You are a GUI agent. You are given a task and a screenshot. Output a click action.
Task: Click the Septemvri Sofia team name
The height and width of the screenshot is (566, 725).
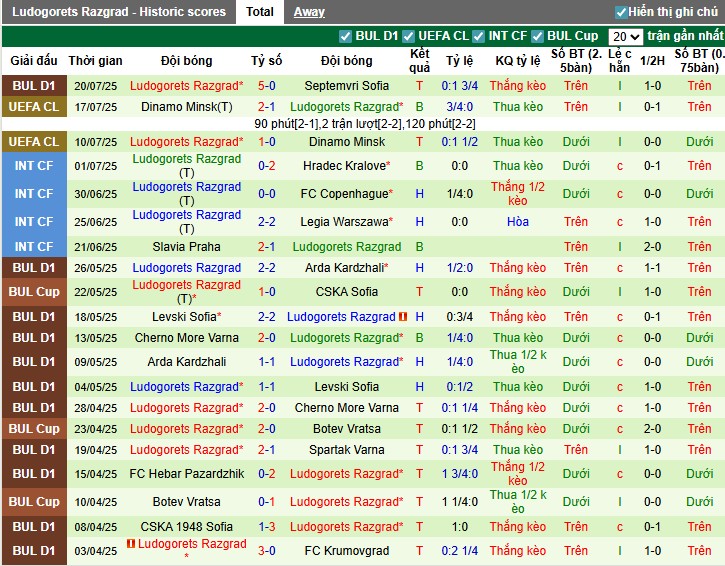point(346,86)
